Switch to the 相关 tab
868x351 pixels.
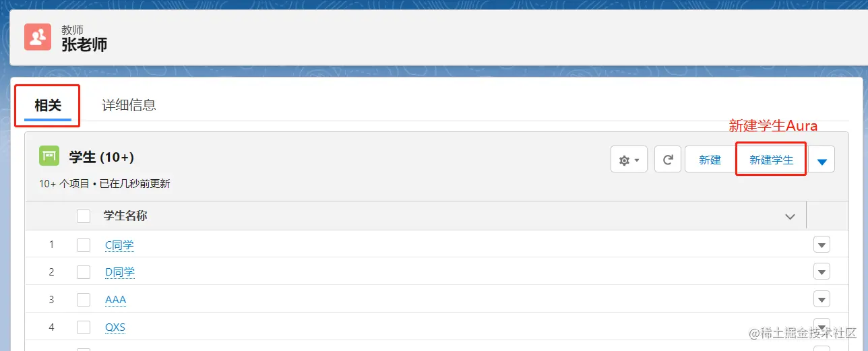click(48, 105)
